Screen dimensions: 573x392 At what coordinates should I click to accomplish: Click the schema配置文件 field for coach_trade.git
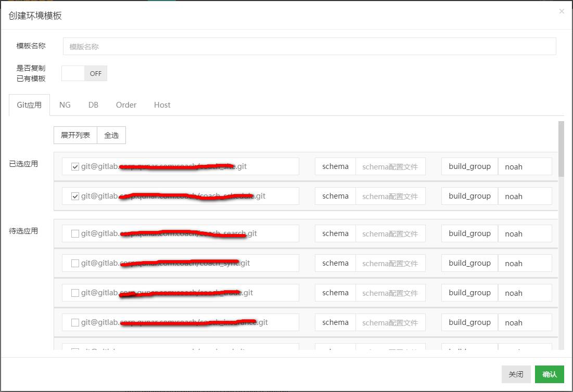point(390,293)
